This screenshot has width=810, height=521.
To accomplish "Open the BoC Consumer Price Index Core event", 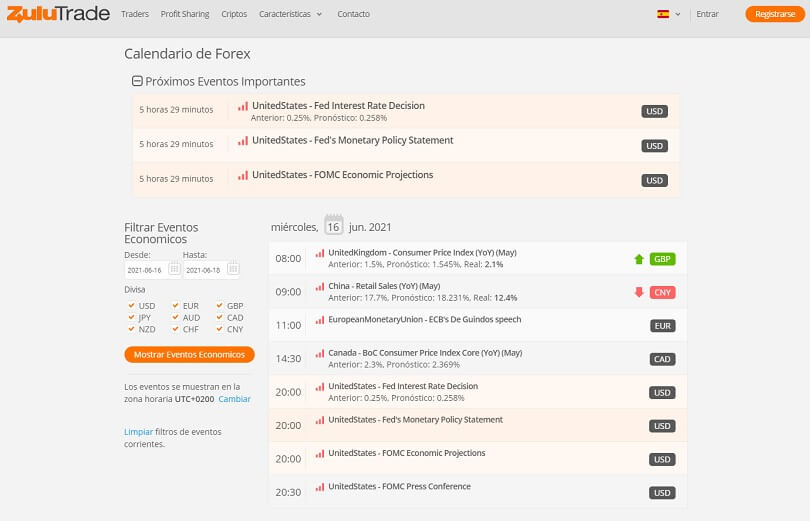I will (x=425, y=353).
